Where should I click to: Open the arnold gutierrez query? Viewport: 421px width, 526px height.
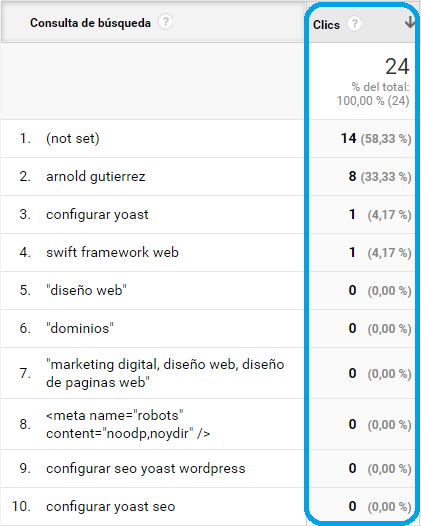pyautogui.click(x=96, y=176)
